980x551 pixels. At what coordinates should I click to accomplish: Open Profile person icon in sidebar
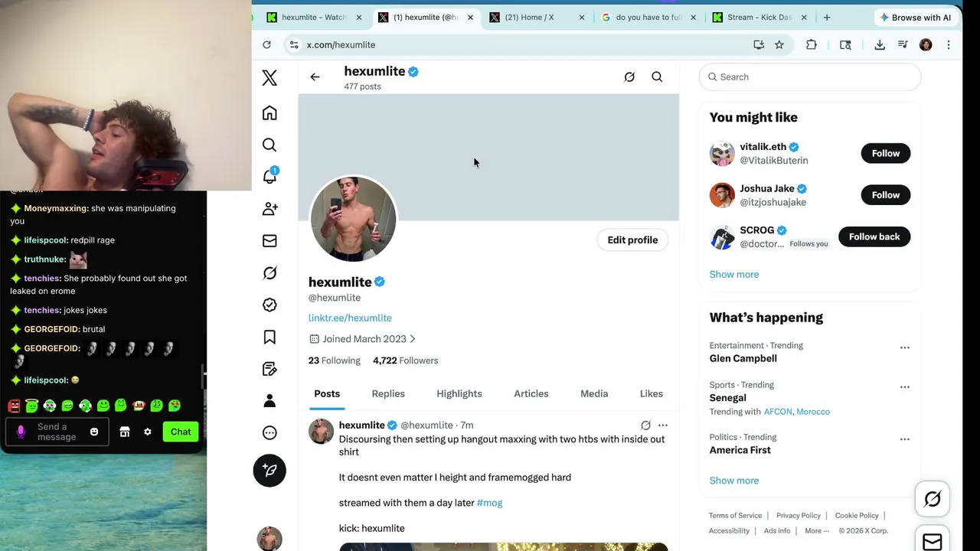(269, 401)
